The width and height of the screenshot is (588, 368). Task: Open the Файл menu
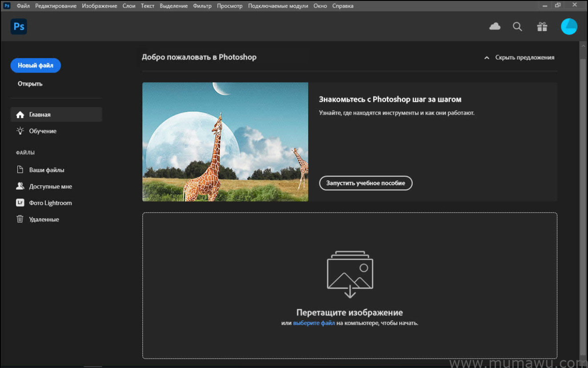point(23,6)
